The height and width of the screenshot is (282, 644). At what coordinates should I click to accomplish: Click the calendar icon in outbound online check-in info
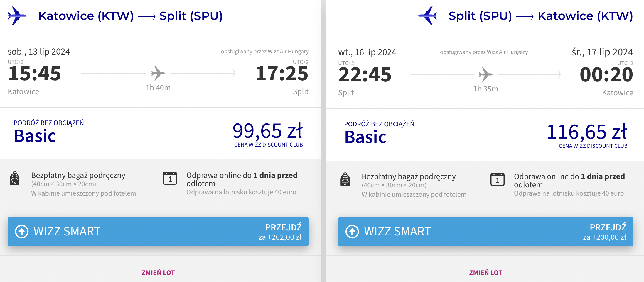pos(170,178)
